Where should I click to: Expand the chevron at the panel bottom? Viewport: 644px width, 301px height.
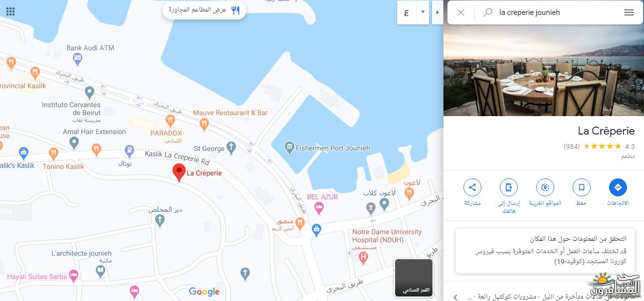coord(455,297)
